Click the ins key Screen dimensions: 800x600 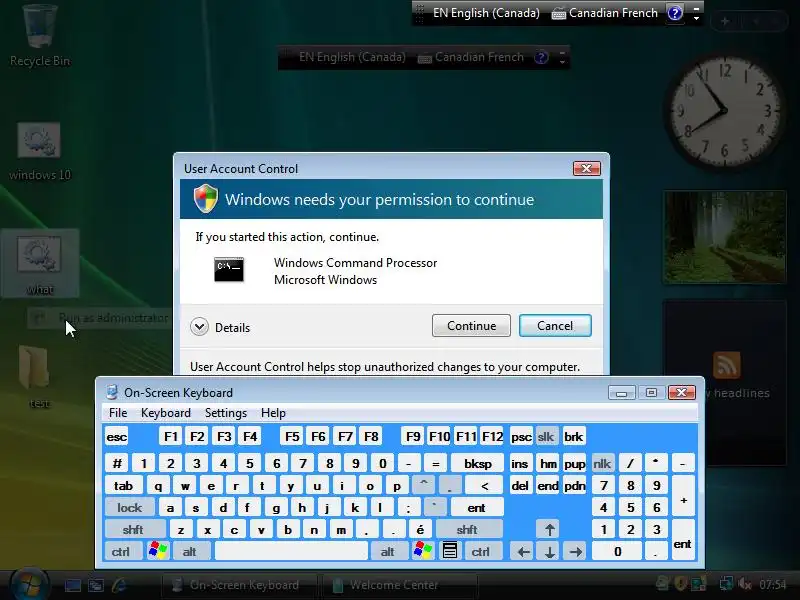(520, 463)
